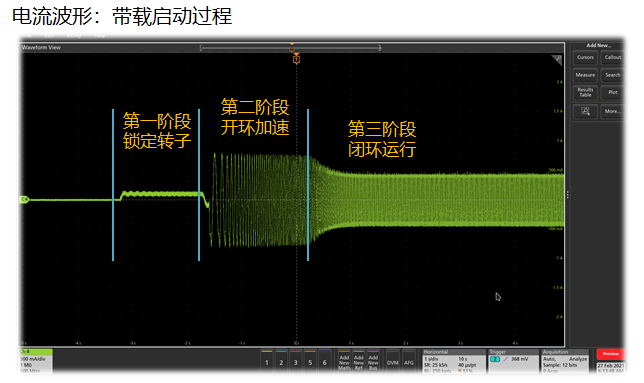Click Add New Ref button
Image resolution: width=644 pixels, height=383 pixels.
[x=359, y=361]
